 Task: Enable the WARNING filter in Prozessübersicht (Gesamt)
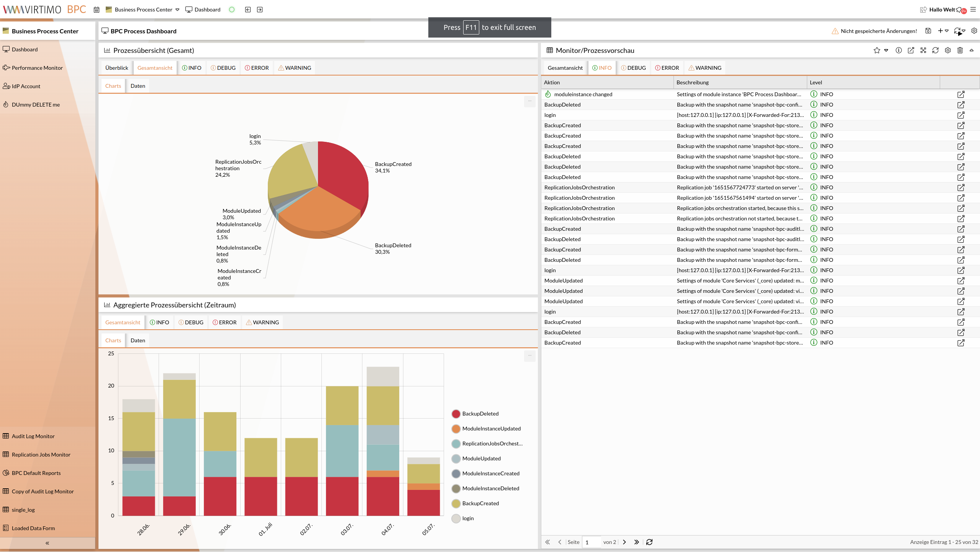[295, 67]
